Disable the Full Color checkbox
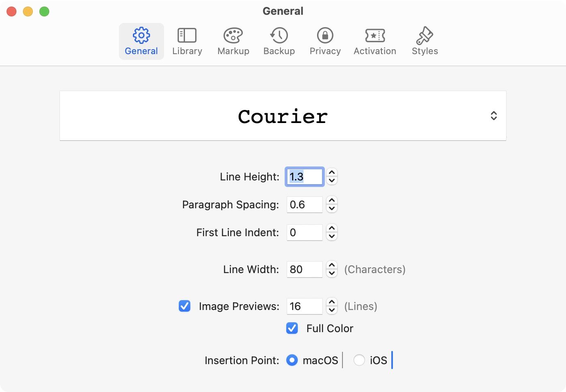This screenshot has height=392, width=566. [x=292, y=328]
